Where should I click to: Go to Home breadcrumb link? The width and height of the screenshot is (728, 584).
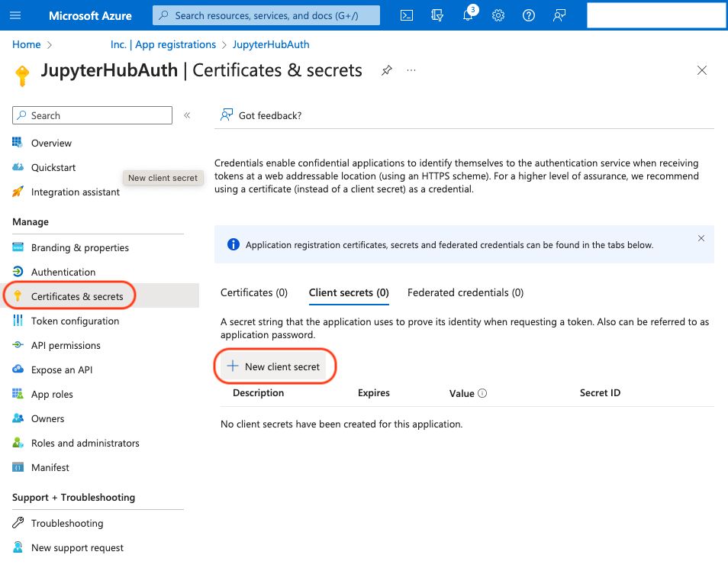(x=27, y=44)
